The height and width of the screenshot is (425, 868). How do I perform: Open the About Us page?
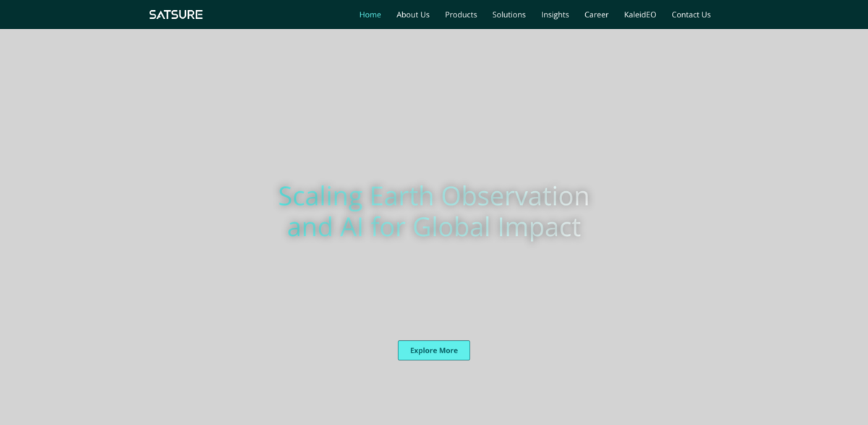tap(412, 14)
